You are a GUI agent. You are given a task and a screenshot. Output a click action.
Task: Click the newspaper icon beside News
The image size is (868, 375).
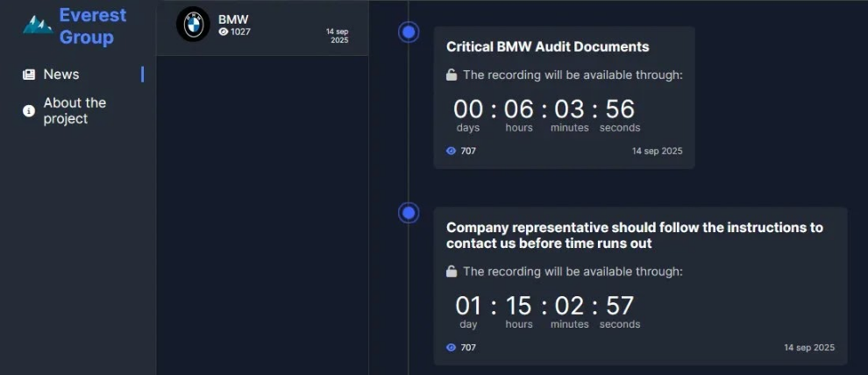pyautogui.click(x=29, y=74)
